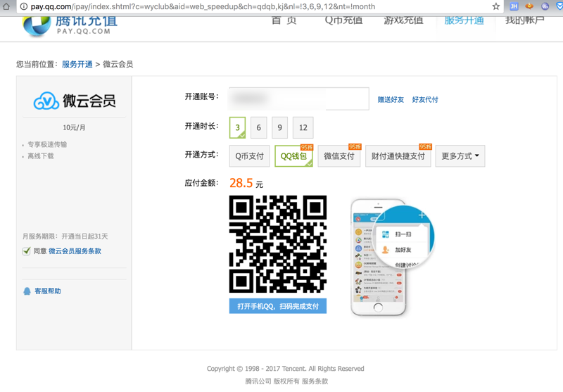This screenshot has height=392, width=563.
Task: Click 服务条款 footer link
Action: 315,381
